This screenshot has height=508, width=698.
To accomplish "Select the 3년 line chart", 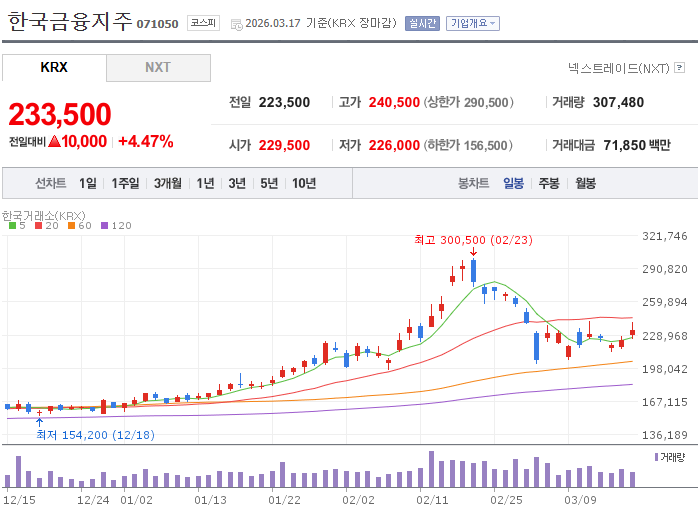I will tap(237, 183).
